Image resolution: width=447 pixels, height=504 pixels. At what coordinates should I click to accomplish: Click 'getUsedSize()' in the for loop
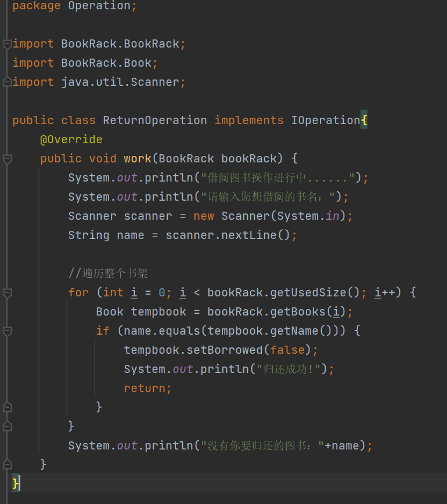pyautogui.click(x=315, y=292)
